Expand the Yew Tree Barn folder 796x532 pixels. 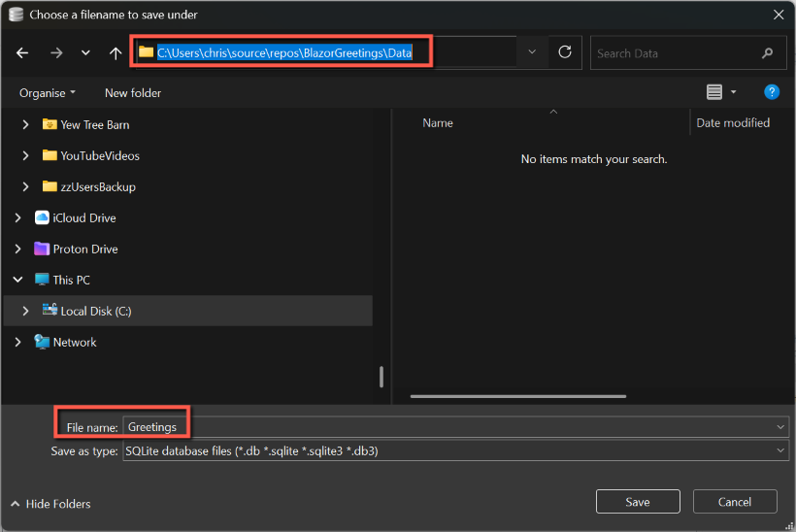25,124
